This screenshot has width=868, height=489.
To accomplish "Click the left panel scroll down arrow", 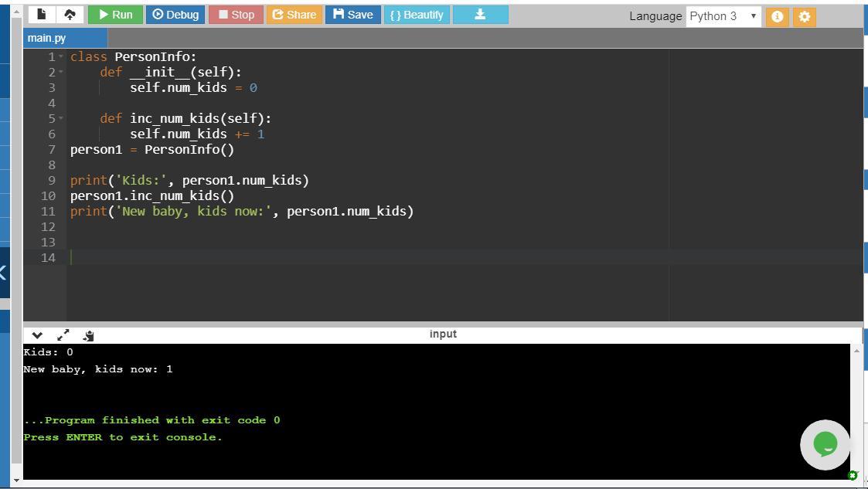I will (x=16, y=481).
